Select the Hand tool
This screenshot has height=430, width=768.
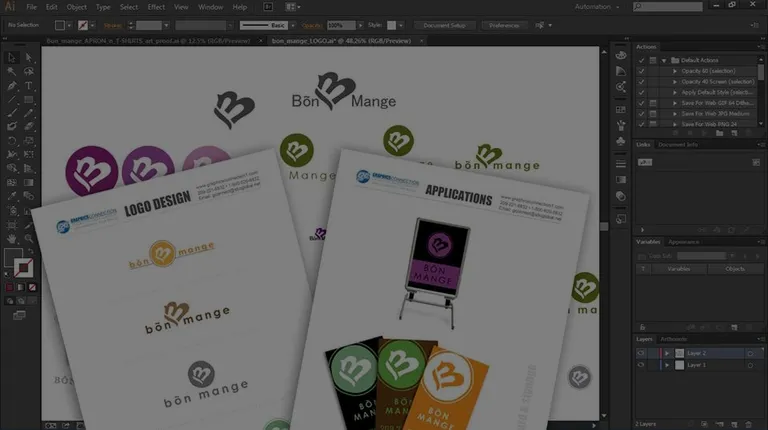tap(11, 238)
